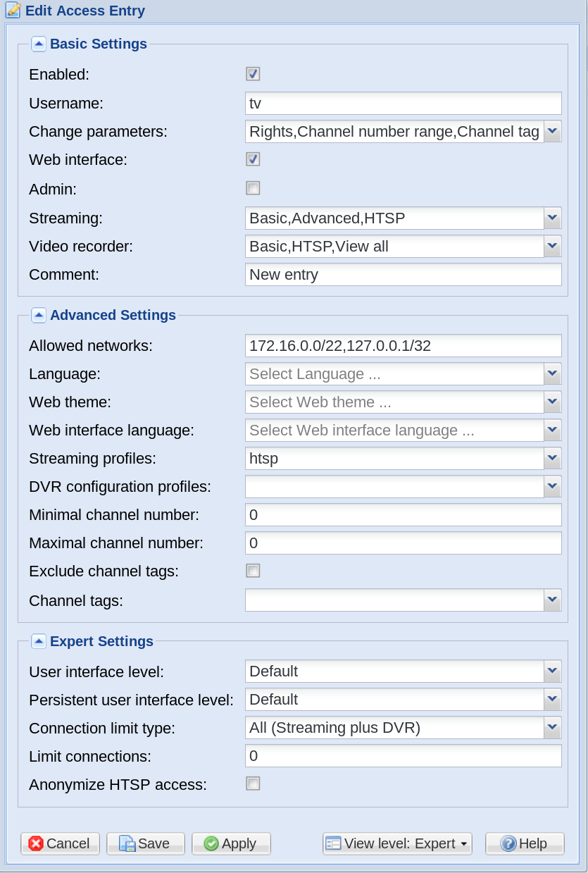This screenshot has height=873, width=588.
Task: Toggle the Exclude channel tags checkbox
Action: 253,570
